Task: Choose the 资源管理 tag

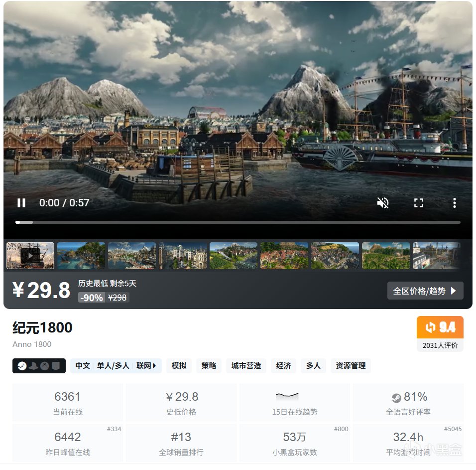Action: (x=351, y=366)
